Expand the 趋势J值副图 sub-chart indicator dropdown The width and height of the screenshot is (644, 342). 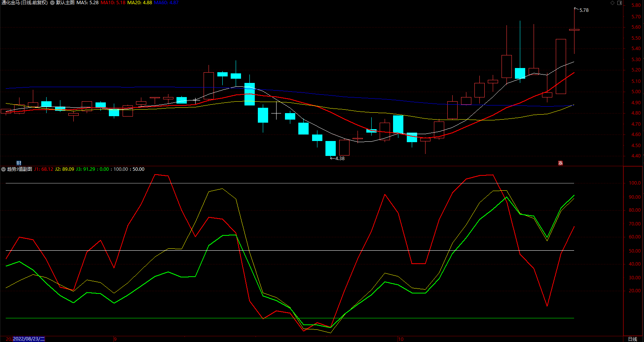tap(3, 169)
